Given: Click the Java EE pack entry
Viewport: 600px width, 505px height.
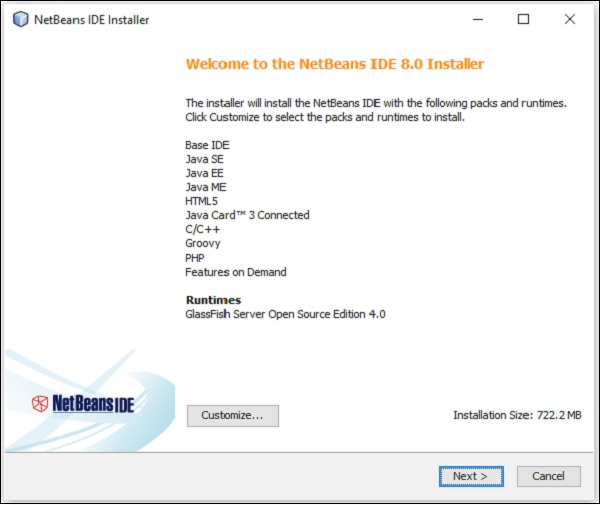Looking at the screenshot, I should point(203,173).
